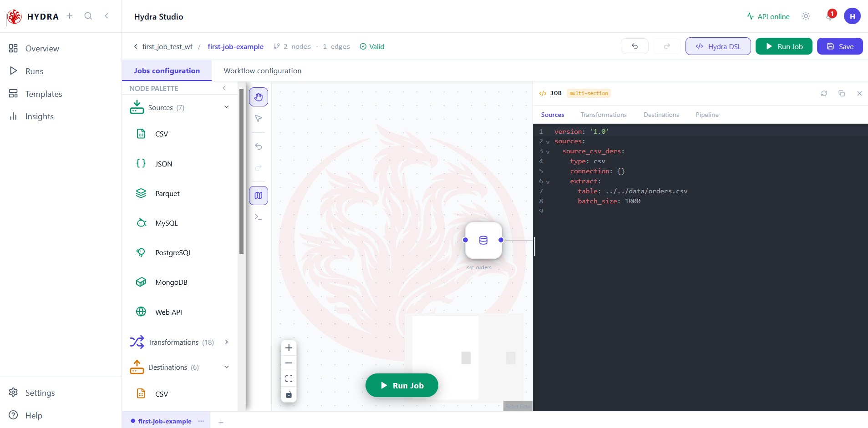This screenshot has width=868, height=428.
Task: Fit the flow to view
Action: click(x=289, y=378)
